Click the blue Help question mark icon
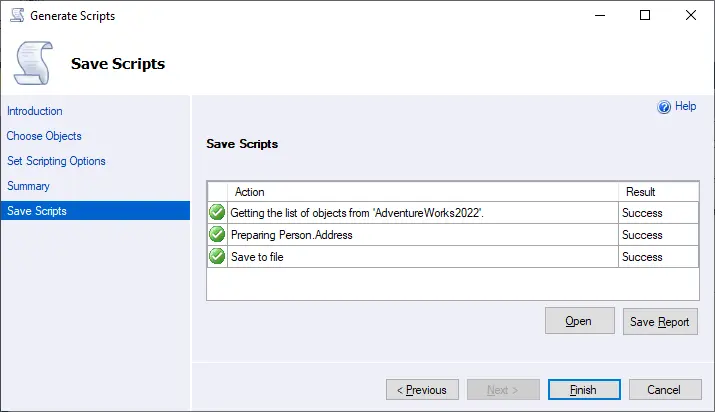Screen dimensions: 715x412 [664, 107]
